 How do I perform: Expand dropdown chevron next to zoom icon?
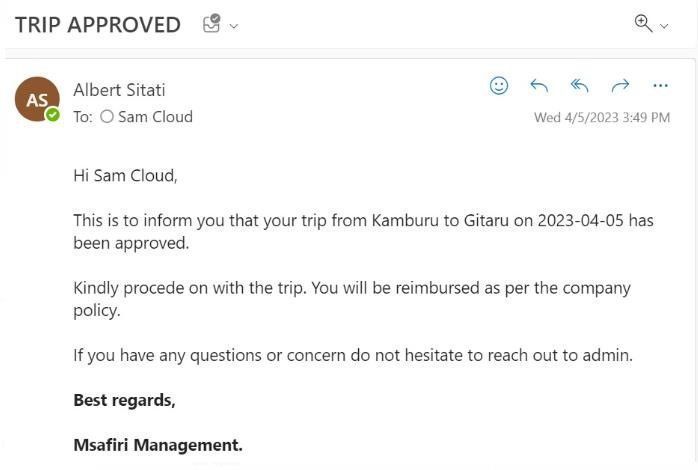664,26
